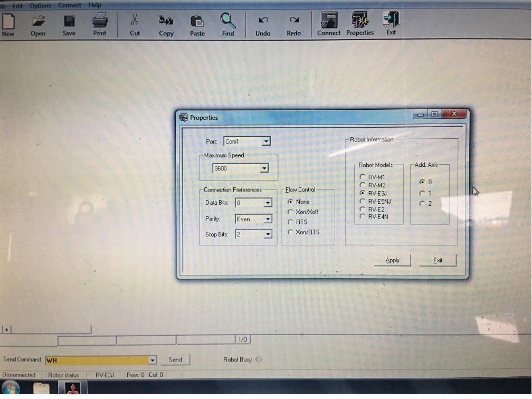
Task: Click the Robot status label
Action: click(x=63, y=375)
